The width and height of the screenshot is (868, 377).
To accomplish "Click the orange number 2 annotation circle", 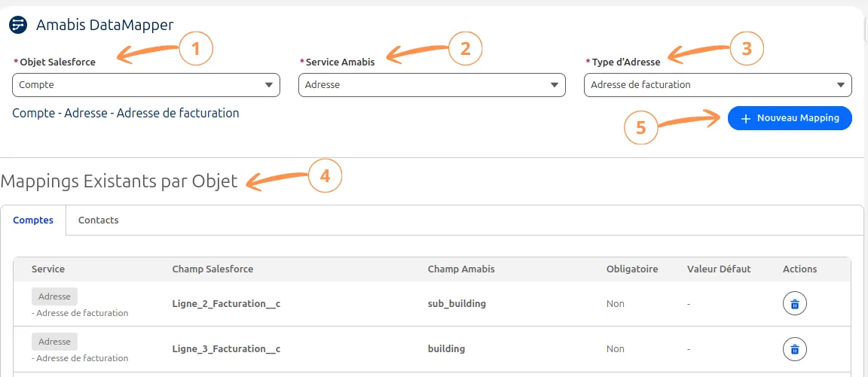I will (465, 49).
